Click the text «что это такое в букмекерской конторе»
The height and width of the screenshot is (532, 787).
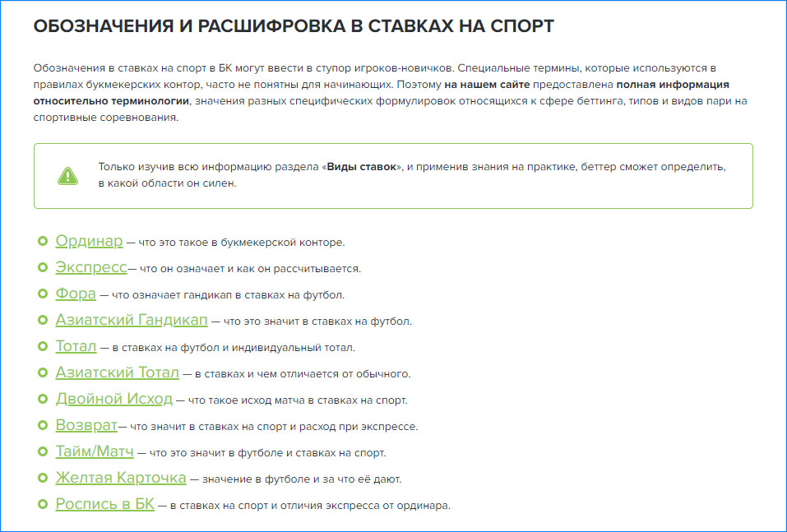point(240,243)
